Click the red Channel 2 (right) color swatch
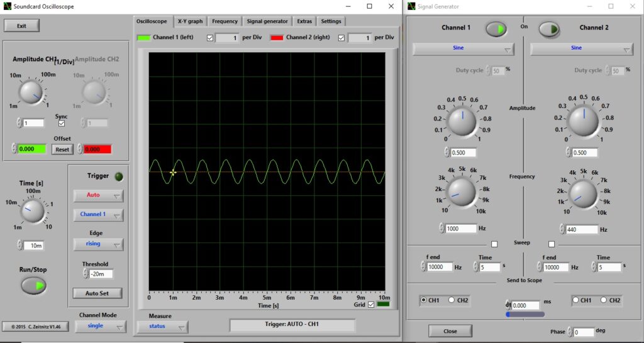Image resolution: width=644 pixels, height=343 pixels. 277,37
